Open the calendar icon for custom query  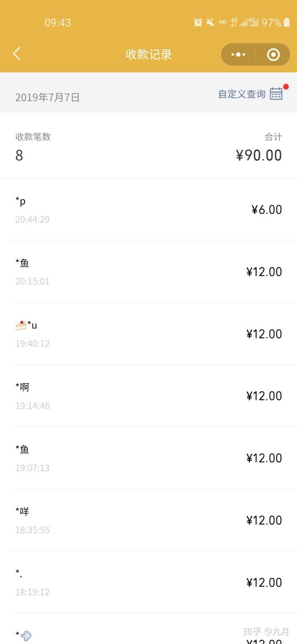276,94
